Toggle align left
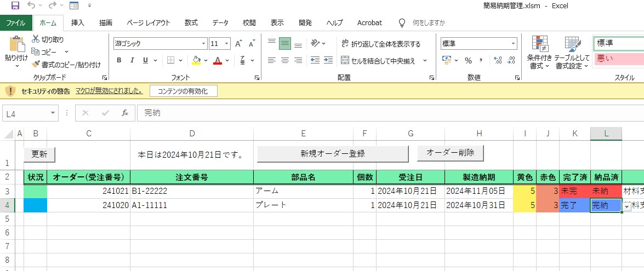 [x=271, y=60]
